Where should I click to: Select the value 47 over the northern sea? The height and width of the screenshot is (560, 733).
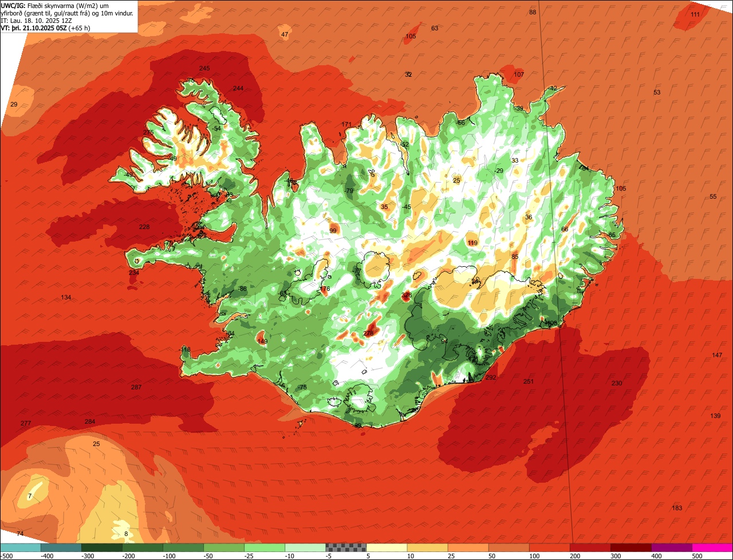pos(285,35)
